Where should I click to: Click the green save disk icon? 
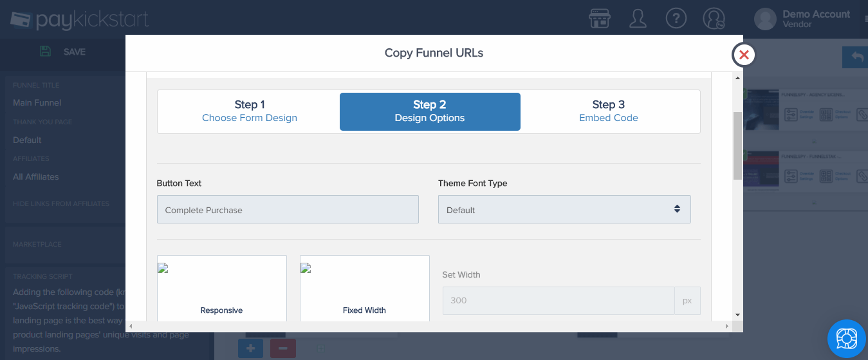45,52
